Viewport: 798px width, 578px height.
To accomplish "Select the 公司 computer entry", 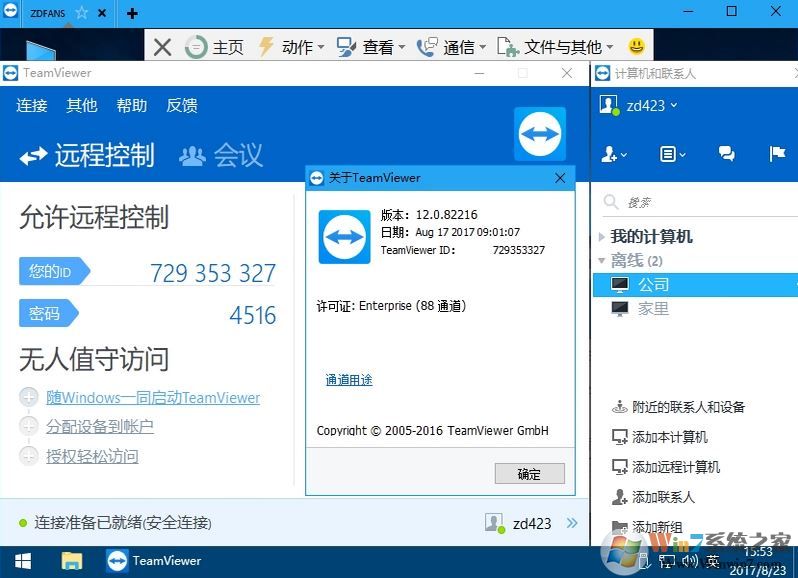I will coord(695,285).
